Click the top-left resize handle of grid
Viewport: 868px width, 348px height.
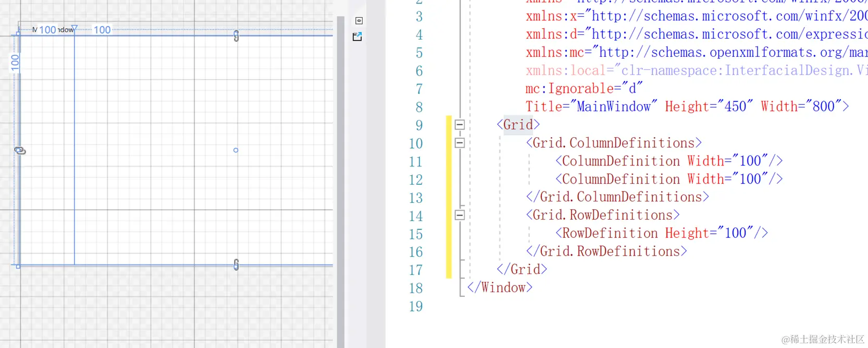18,33
